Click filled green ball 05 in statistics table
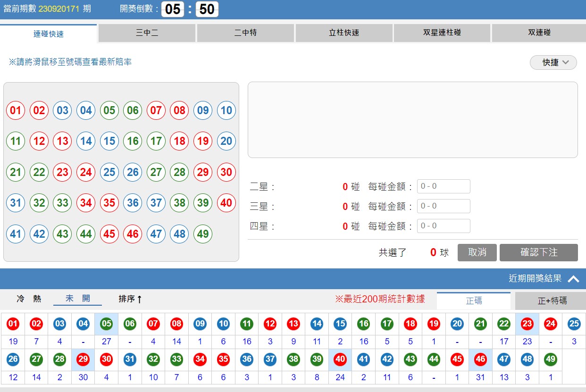 click(107, 324)
